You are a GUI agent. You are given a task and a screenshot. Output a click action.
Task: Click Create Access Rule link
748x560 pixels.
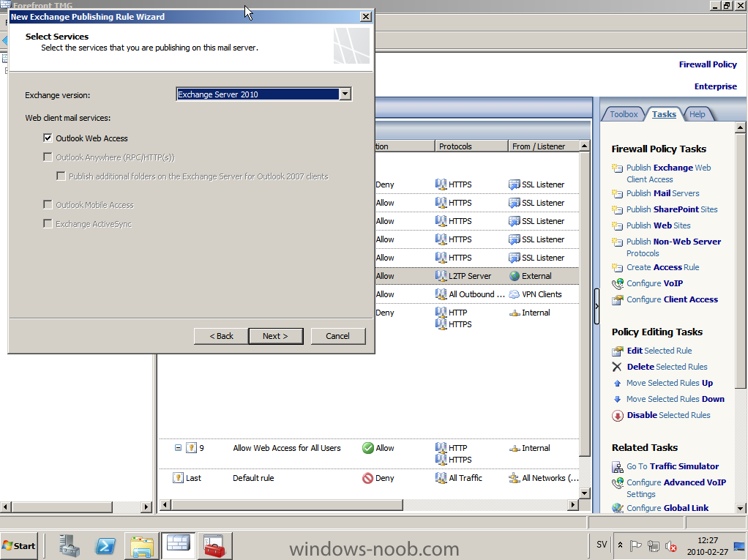click(662, 267)
